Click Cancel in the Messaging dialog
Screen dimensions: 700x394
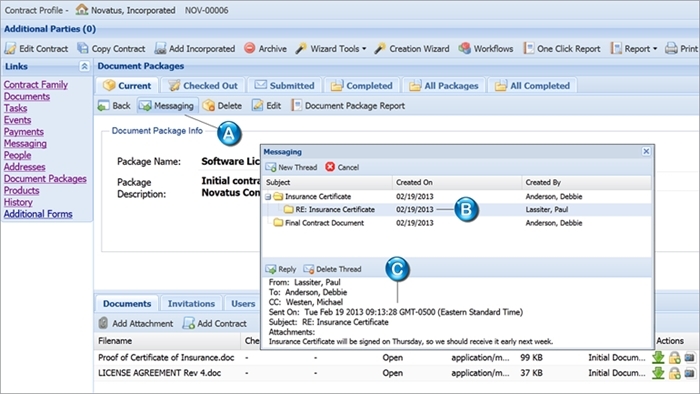(x=342, y=167)
